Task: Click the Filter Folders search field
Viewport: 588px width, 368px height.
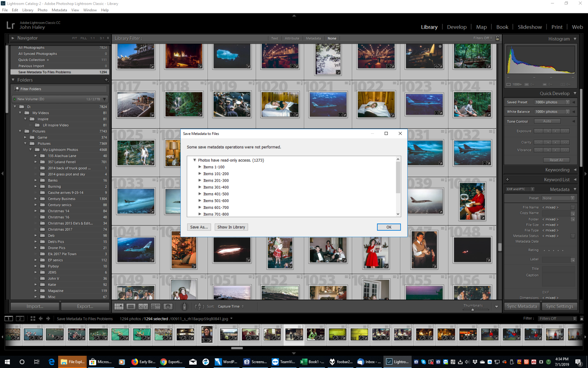Action: click(60, 89)
